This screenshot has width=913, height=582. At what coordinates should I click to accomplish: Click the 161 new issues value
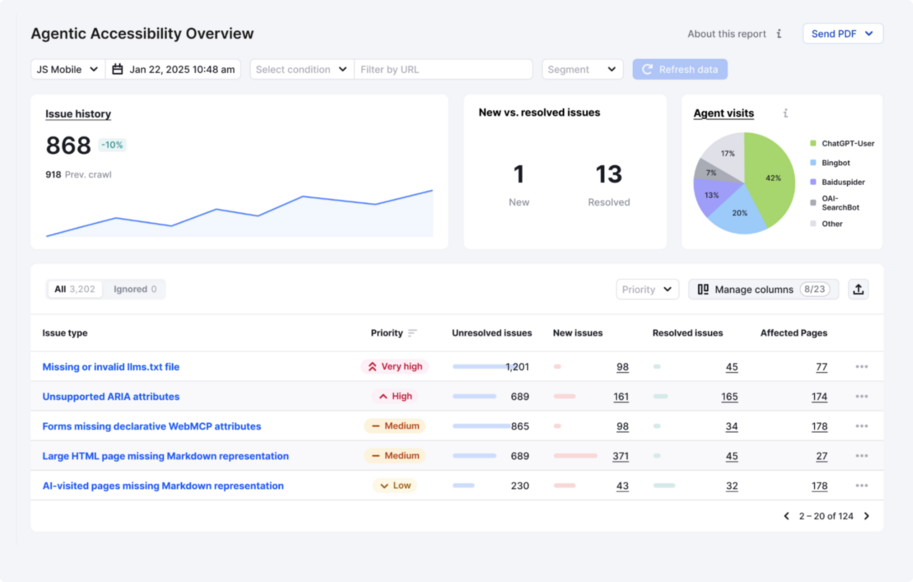pos(621,397)
